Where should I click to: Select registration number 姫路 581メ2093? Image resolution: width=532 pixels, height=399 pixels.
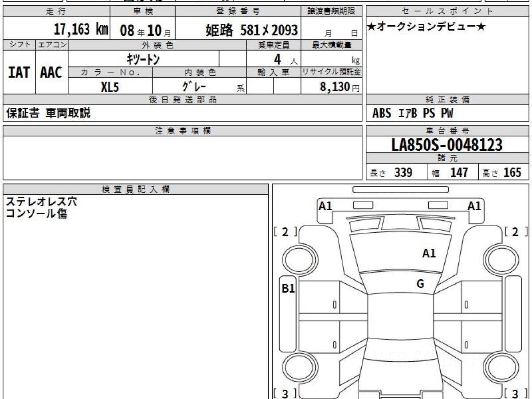[251, 30]
